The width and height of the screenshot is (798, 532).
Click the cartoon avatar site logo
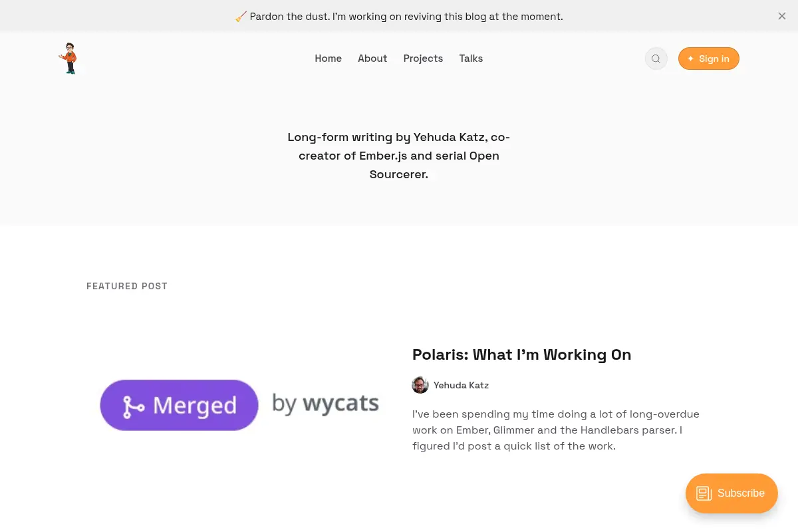point(68,59)
